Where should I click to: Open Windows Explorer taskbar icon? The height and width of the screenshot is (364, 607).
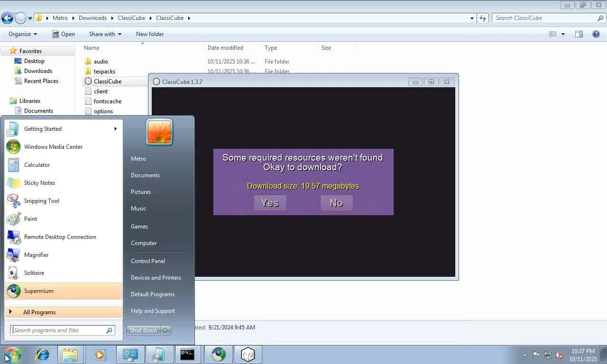(70, 355)
